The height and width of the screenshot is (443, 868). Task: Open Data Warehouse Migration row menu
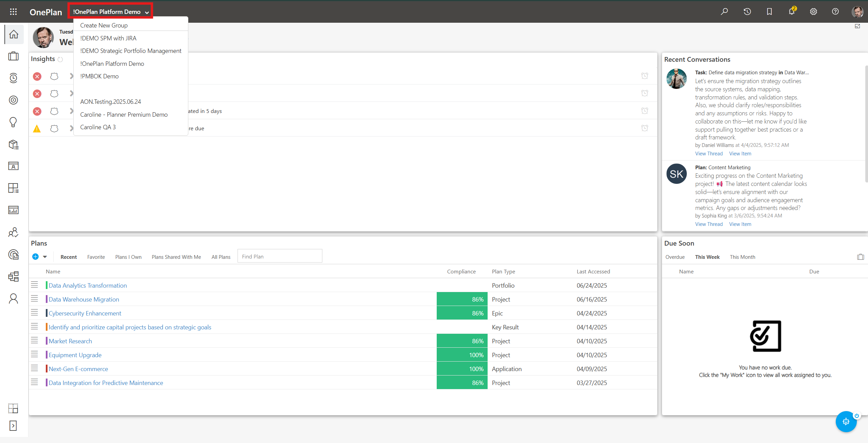point(34,299)
